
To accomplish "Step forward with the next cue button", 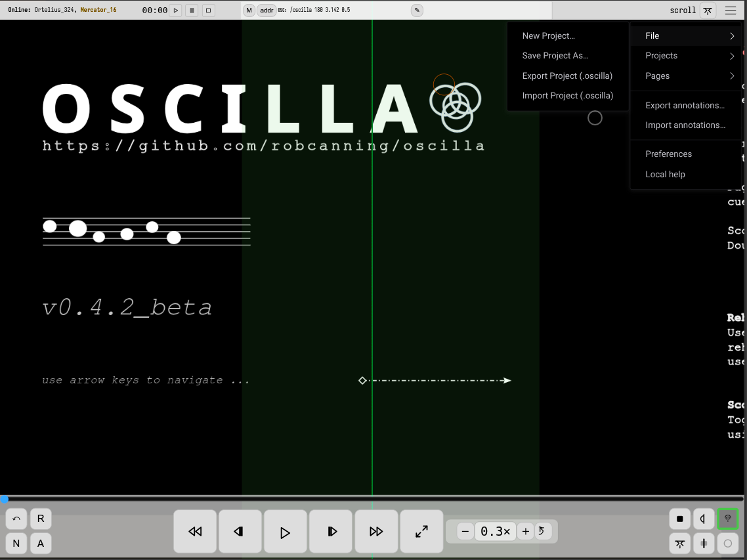I will 331,532.
